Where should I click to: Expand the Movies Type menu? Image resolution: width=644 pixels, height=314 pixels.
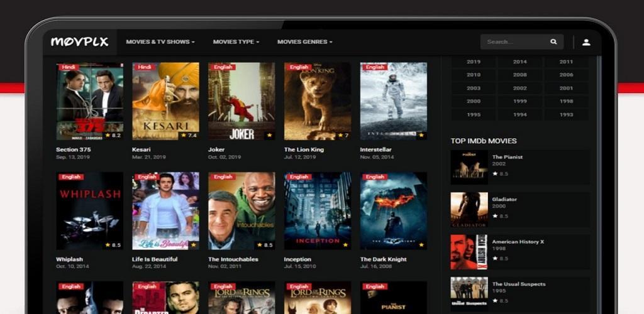[x=236, y=42]
